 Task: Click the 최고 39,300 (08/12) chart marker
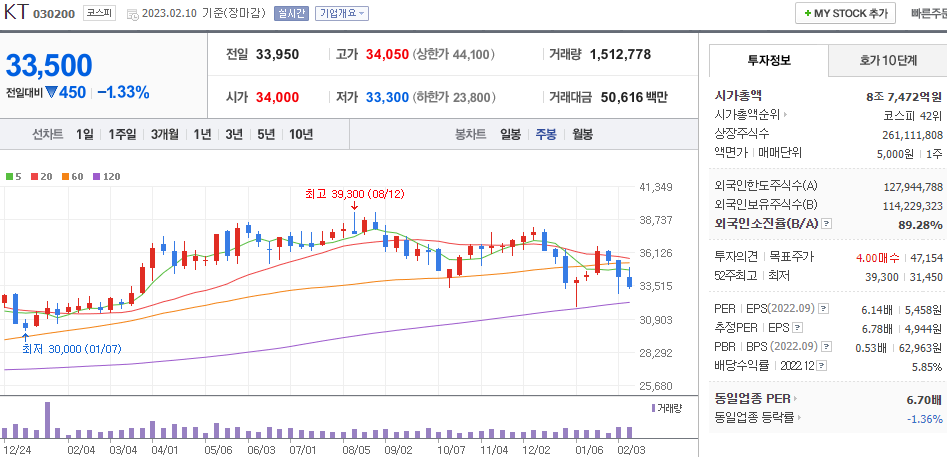coord(355,194)
